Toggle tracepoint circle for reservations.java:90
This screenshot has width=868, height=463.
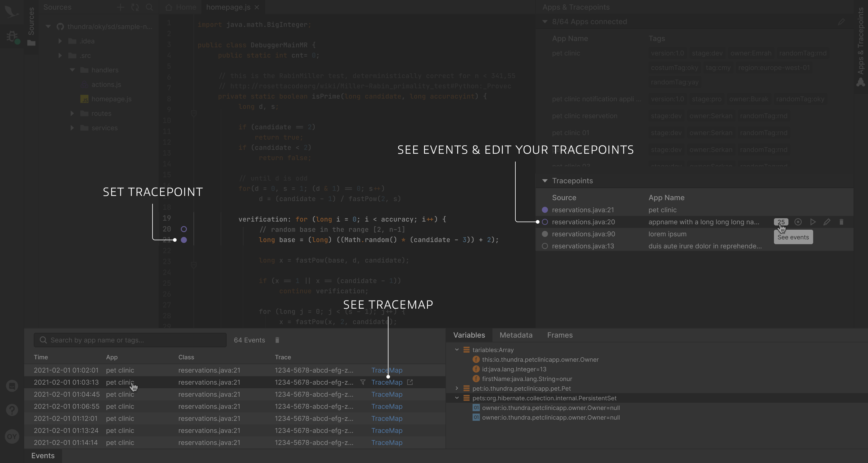point(545,234)
